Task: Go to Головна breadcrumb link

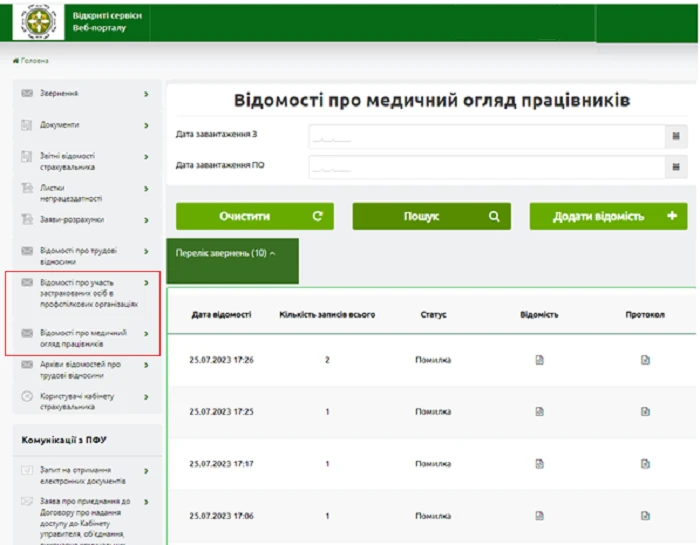Action: coord(34,61)
